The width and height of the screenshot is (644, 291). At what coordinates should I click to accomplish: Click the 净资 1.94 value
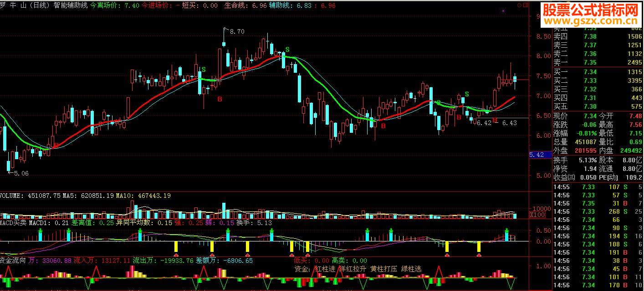click(589, 169)
